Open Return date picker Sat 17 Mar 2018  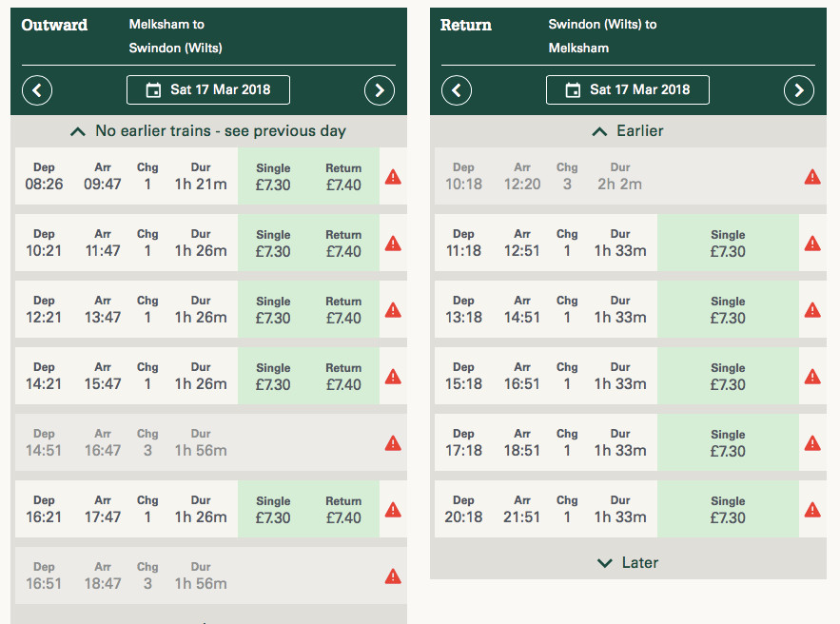(x=627, y=90)
